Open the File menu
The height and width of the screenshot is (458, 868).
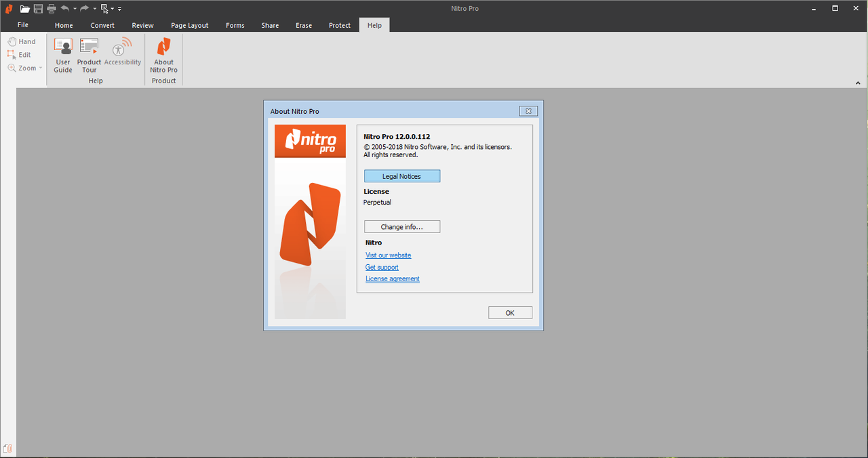point(23,25)
